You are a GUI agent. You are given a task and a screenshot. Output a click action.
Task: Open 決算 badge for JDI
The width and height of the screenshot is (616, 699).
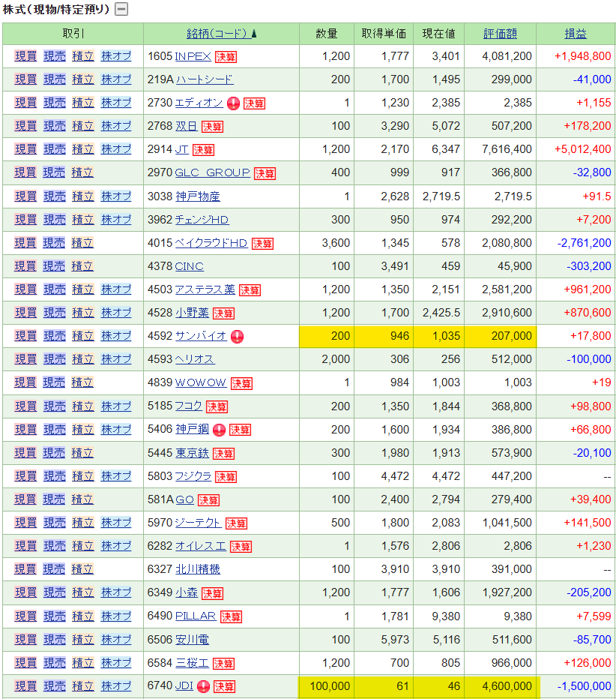tap(225, 686)
